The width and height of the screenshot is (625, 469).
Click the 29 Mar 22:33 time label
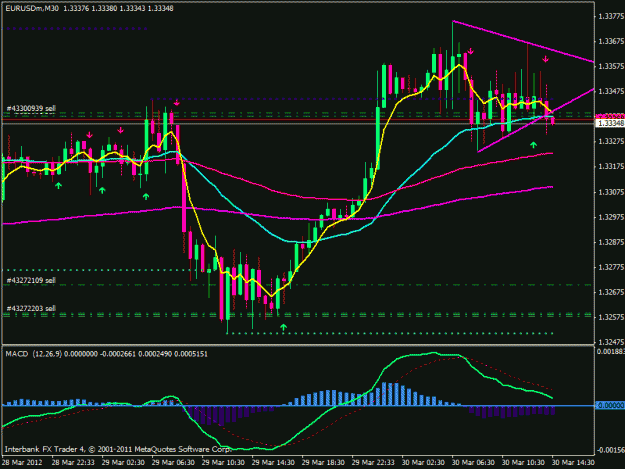[373, 463]
